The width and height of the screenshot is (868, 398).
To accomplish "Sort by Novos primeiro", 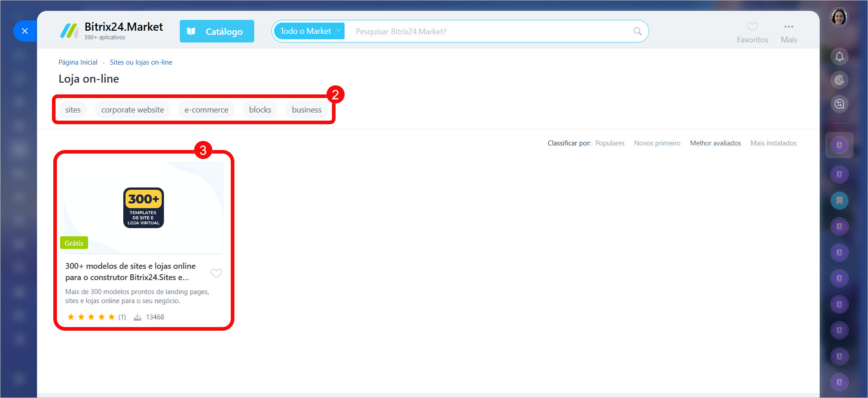I will 657,143.
